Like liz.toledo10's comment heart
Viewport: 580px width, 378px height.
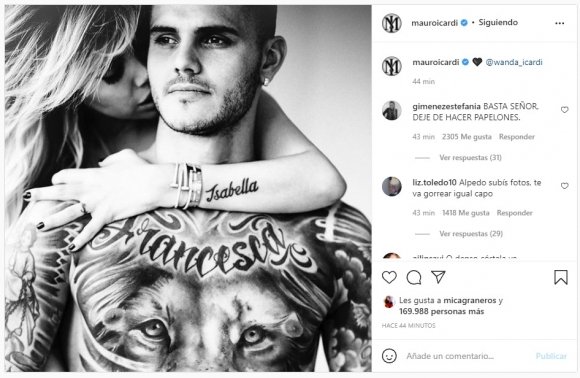[x=564, y=186]
